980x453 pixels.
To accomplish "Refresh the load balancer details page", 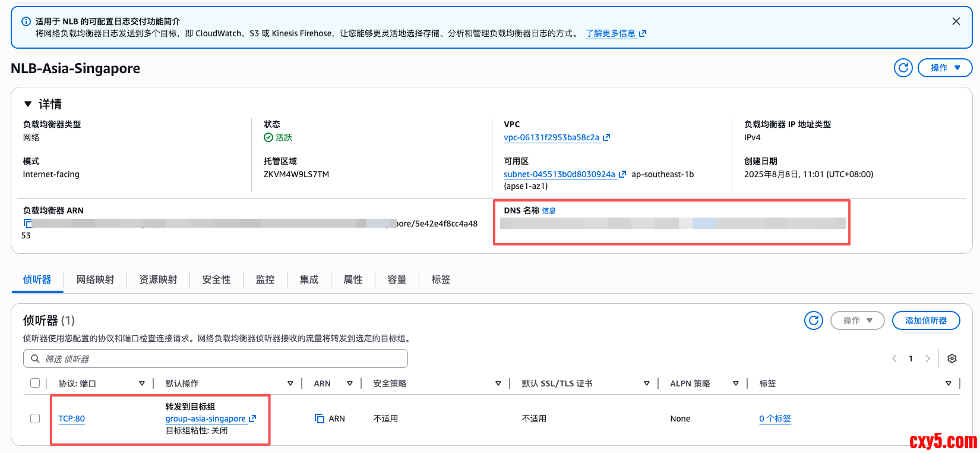I will pyautogui.click(x=903, y=68).
